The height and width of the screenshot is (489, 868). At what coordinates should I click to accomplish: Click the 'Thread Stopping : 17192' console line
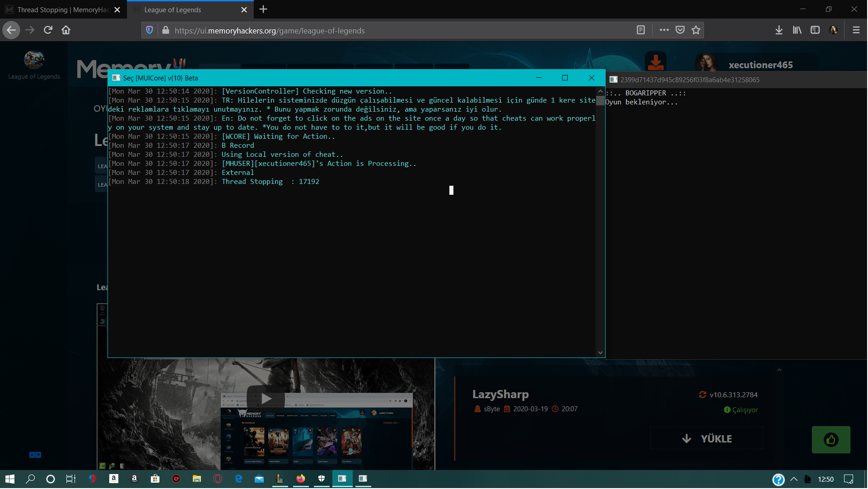270,182
